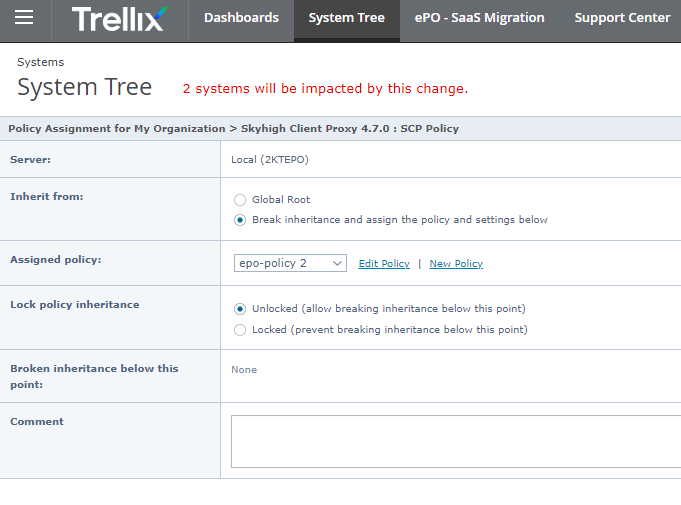The height and width of the screenshot is (505, 681).
Task: Open the hamburger navigation menu
Action: click(24, 18)
